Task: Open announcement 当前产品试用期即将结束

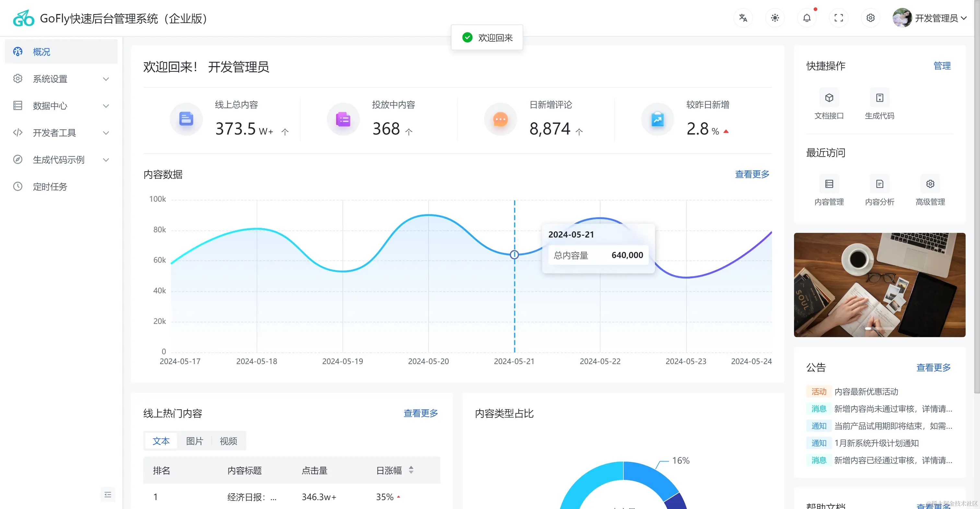Action: (x=893, y=426)
